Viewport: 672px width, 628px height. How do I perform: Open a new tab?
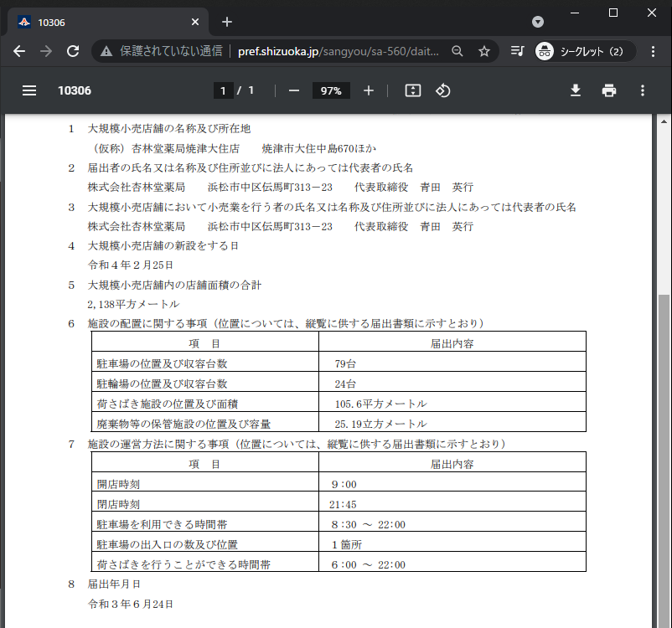227,22
